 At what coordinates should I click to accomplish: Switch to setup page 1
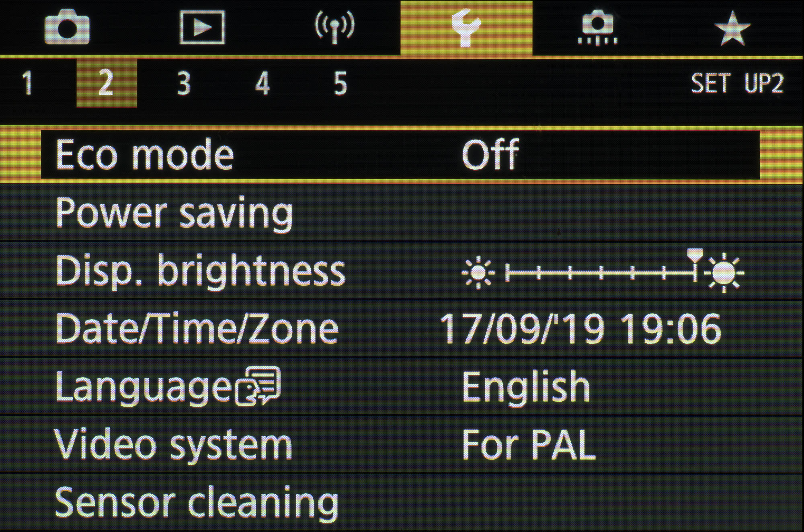coord(27,83)
